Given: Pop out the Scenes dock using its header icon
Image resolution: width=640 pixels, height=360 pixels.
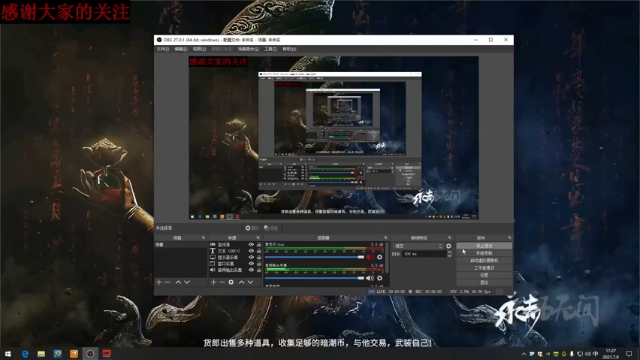Looking at the screenshot, I should [203, 238].
